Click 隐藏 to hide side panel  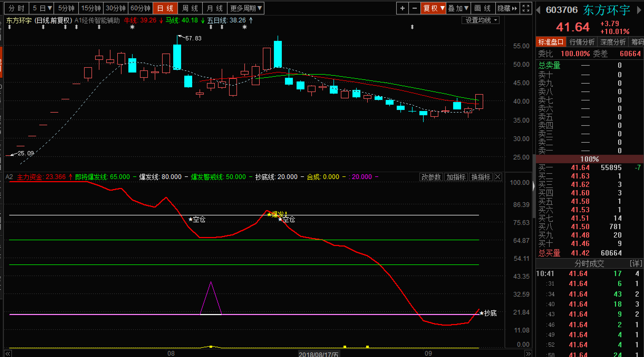(507, 8)
